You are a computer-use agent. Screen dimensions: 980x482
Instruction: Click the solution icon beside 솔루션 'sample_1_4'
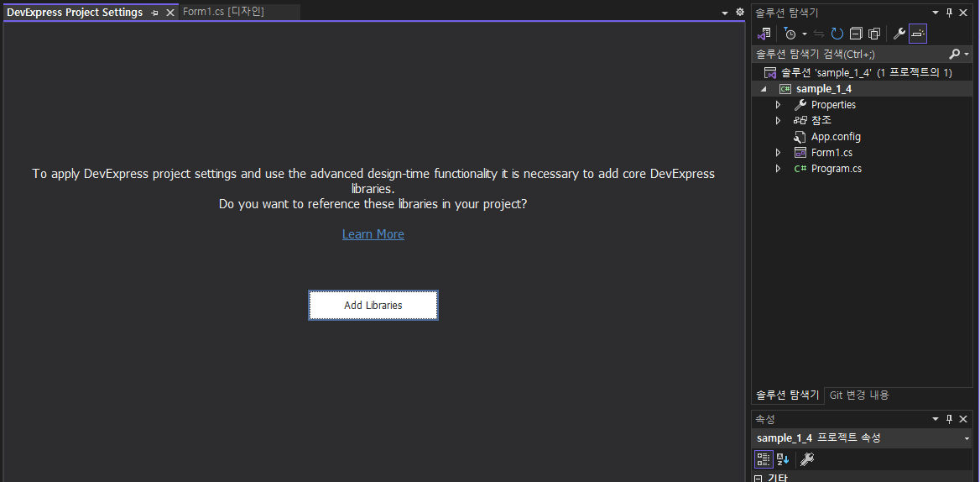770,73
